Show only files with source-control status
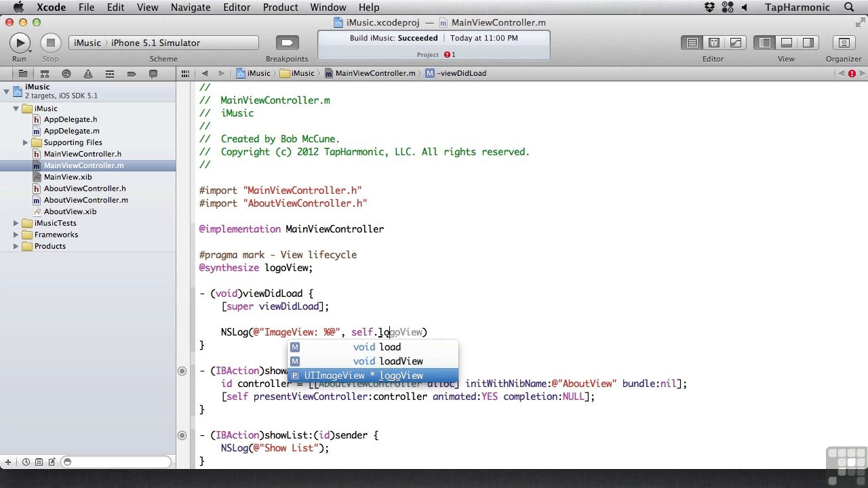 coord(39,462)
